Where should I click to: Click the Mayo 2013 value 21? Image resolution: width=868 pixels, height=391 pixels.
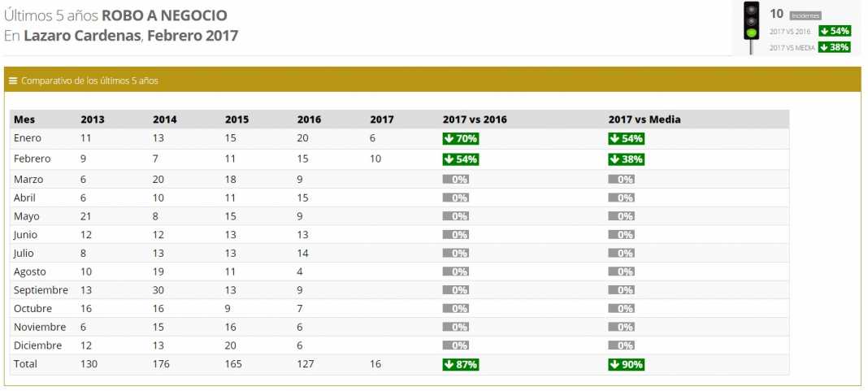coord(86,216)
